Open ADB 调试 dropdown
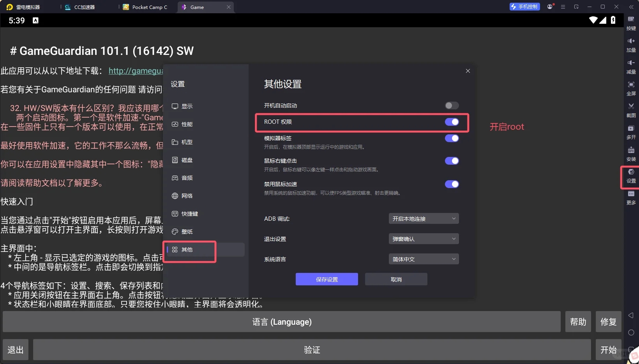 coord(424,218)
